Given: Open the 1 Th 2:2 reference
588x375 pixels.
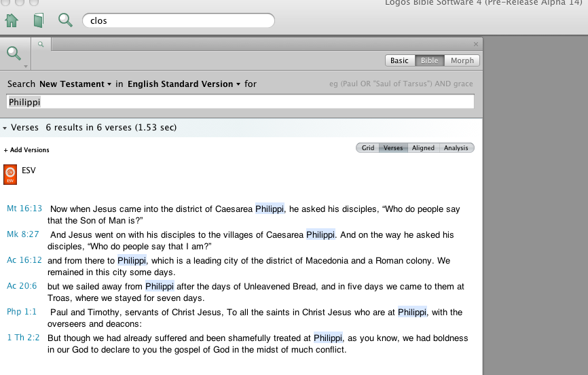Looking at the screenshot, I should coord(23,338).
